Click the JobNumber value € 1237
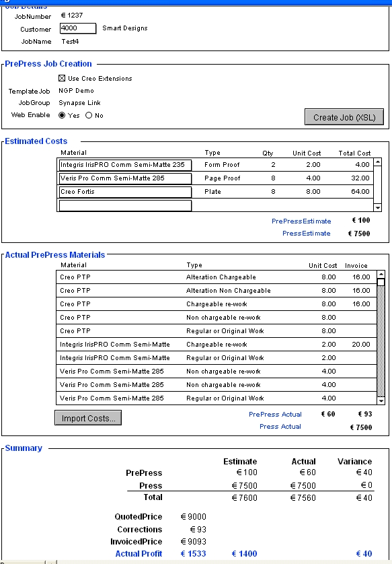392x564 pixels. click(72, 15)
